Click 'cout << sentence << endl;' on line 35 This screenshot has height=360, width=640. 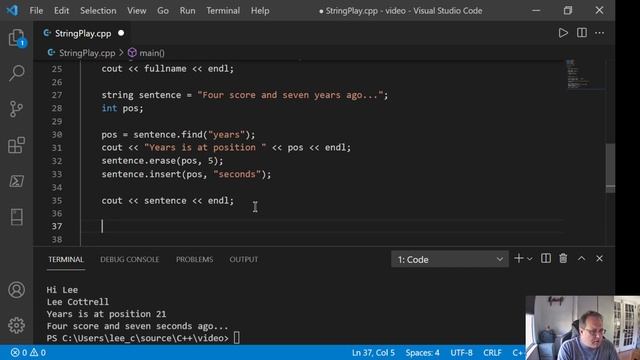pos(168,201)
